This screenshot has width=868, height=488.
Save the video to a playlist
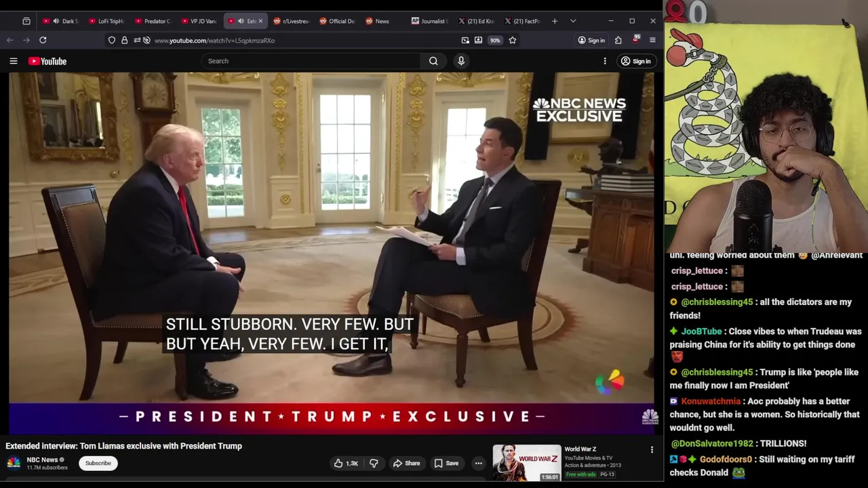[446, 463]
